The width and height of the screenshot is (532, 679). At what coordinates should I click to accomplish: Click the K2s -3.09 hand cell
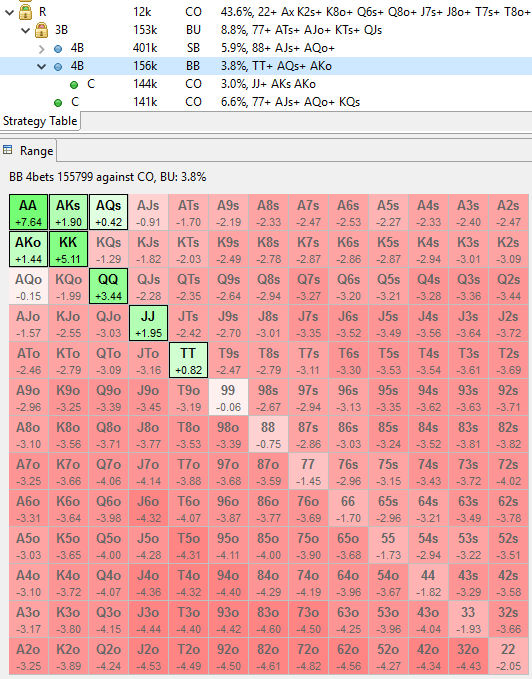click(x=508, y=249)
